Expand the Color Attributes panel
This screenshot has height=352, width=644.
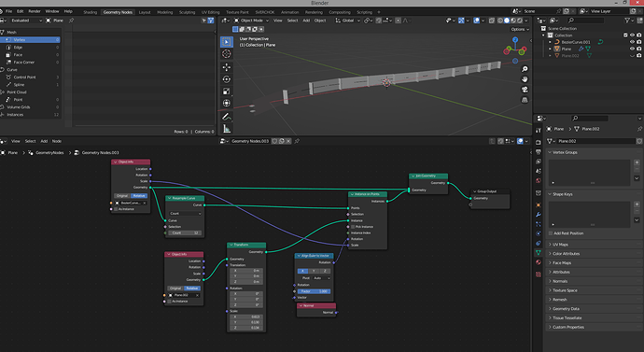566,254
